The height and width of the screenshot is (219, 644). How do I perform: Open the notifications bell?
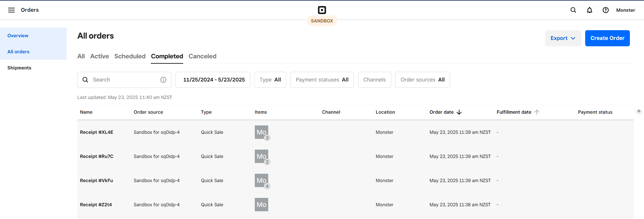coord(590,10)
